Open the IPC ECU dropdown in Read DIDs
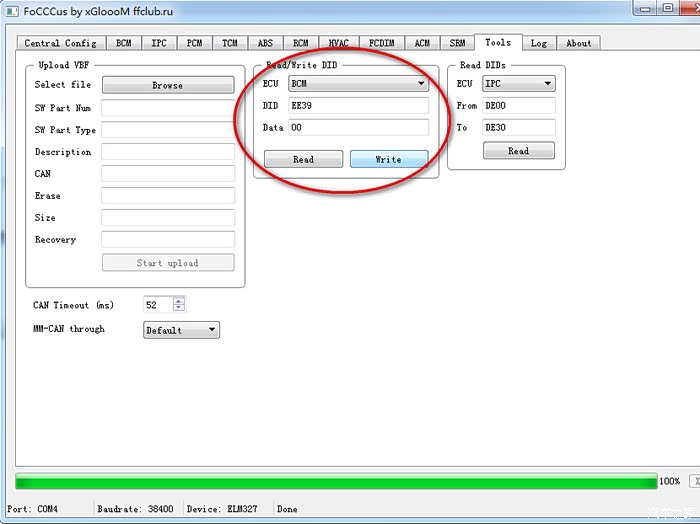Screen dimensions: 700x524 [518, 84]
